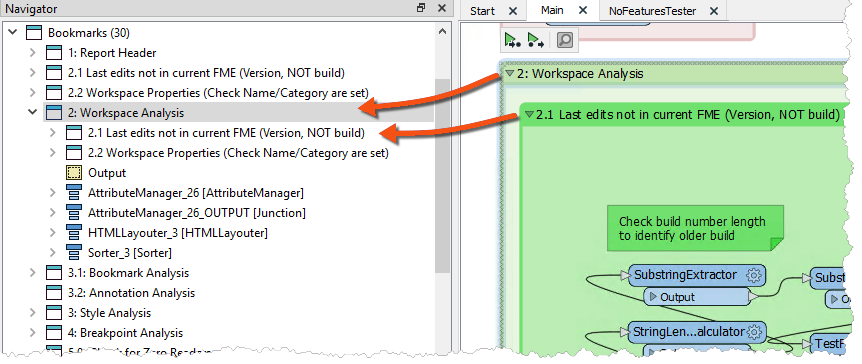Expand the 3.1: Bookmark Analysis node
The height and width of the screenshot is (364, 862).
coord(33,273)
